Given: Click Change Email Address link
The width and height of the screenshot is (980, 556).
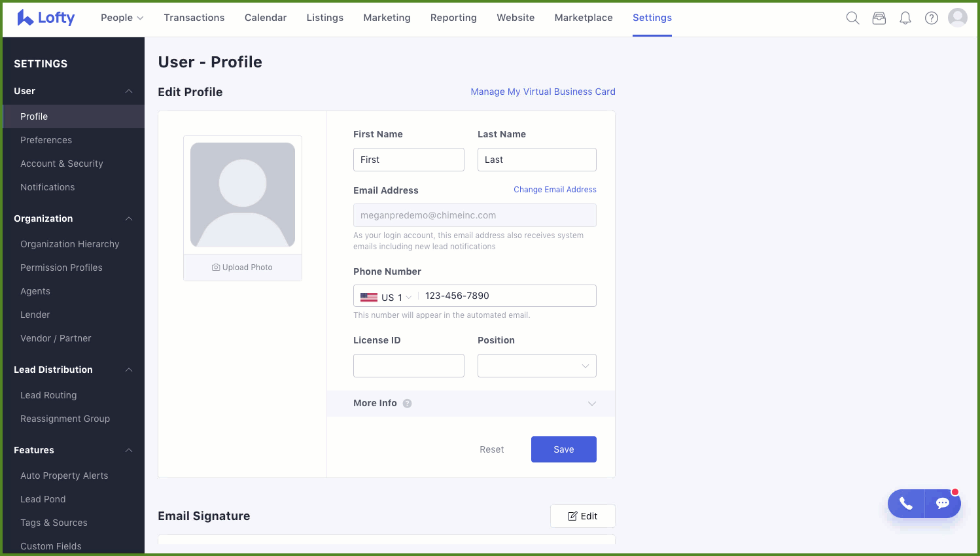Looking at the screenshot, I should 555,190.
